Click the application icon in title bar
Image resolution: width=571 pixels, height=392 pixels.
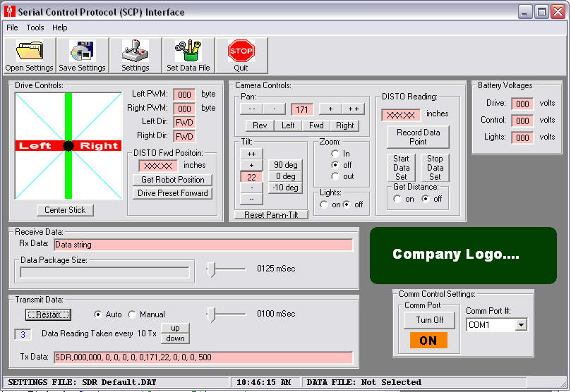pyautogui.click(x=9, y=12)
